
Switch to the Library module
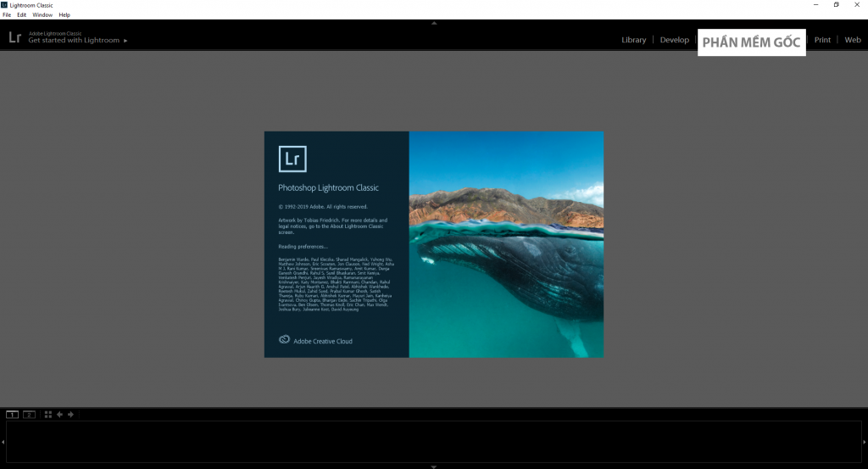coord(633,40)
